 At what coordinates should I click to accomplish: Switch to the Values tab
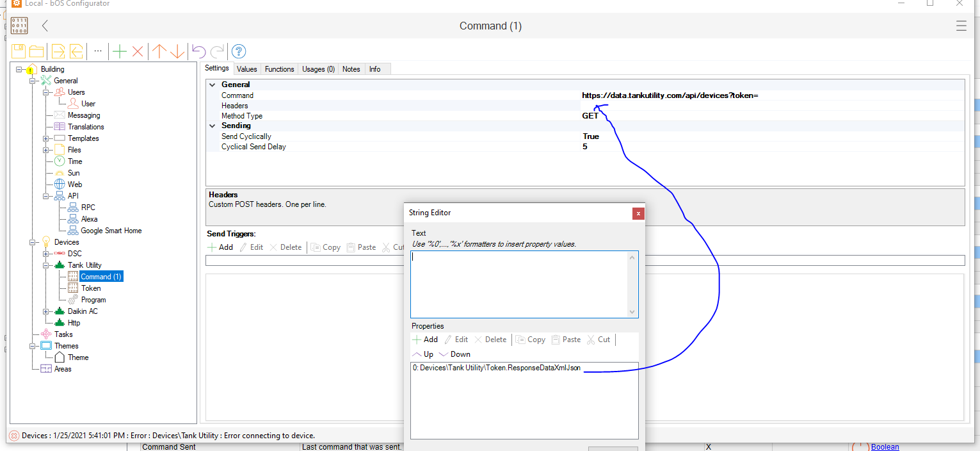(246, 69)
